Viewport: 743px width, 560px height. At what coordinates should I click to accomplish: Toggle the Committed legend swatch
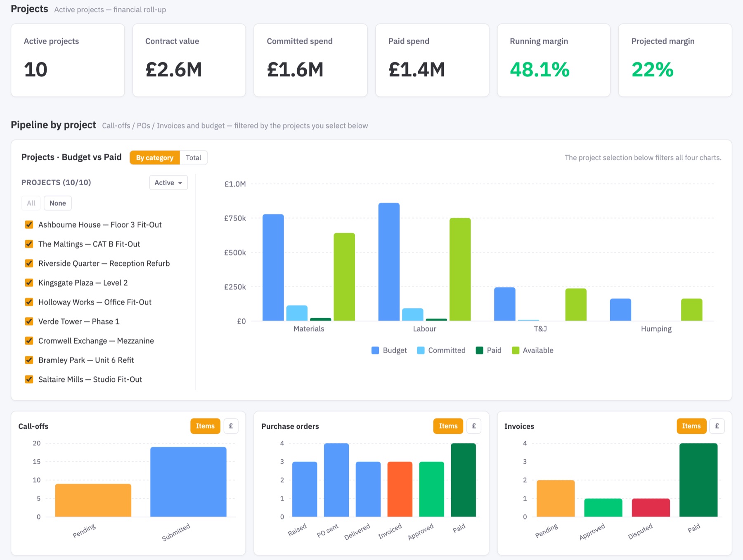421,350
